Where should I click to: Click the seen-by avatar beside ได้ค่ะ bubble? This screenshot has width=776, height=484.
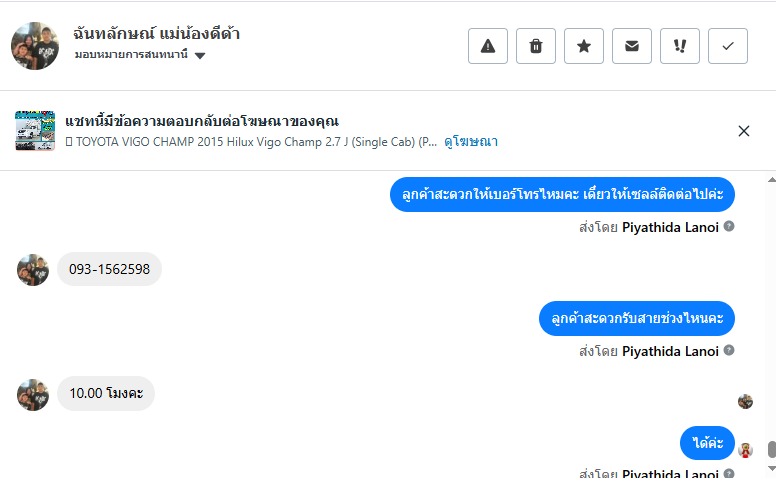coord(745,449)
